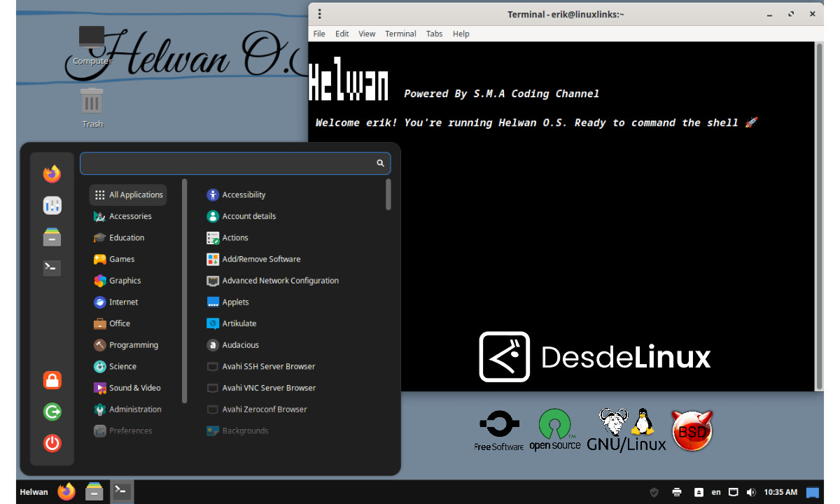Click the applications list scrollbar
Image resolution: width=840 pixels, height=504 pixels.
tap(388, 194)
